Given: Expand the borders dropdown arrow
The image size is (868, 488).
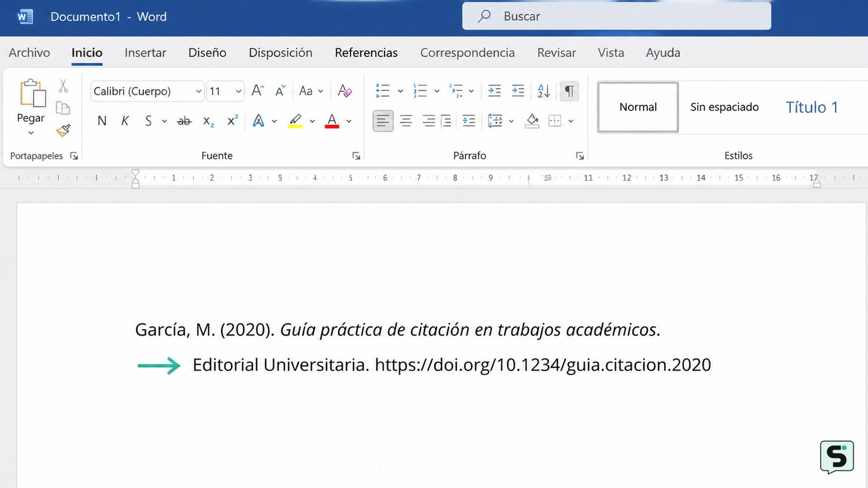Looking at the screenshot, I should tap(571, 121).
